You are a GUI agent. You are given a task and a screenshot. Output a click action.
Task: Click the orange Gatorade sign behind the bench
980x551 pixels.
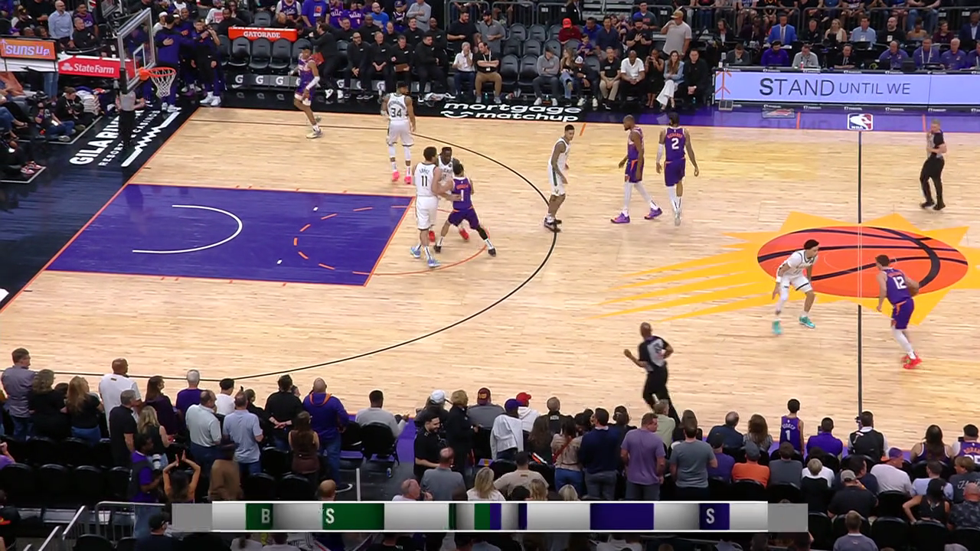pyautogui.click(x=263, y=34)
